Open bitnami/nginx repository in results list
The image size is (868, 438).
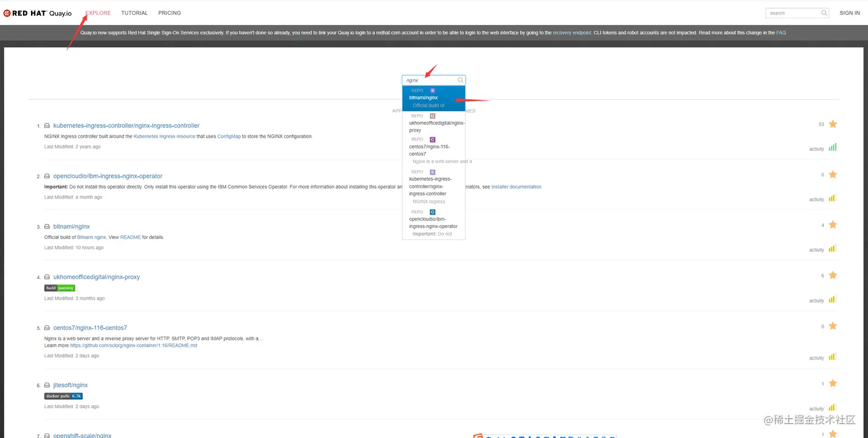pyautogui.click(x=72, y=227)
